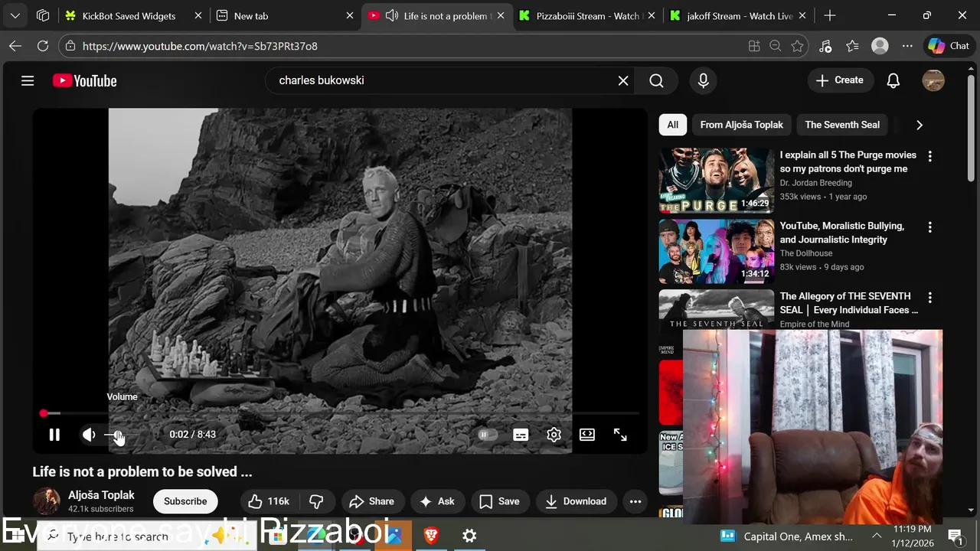The image size is (980, 551).
Task: Open the Brave browser taskbar icon
Action: click(431, 536)
